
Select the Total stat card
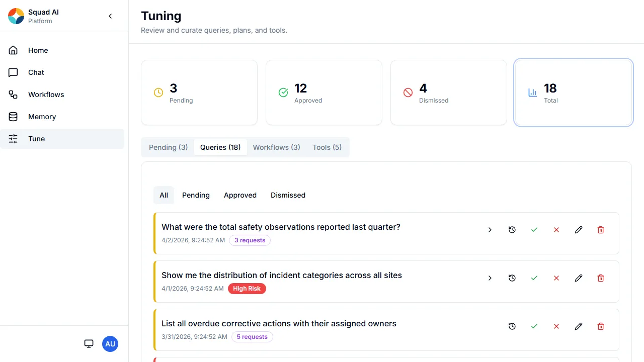pos(574,93)
